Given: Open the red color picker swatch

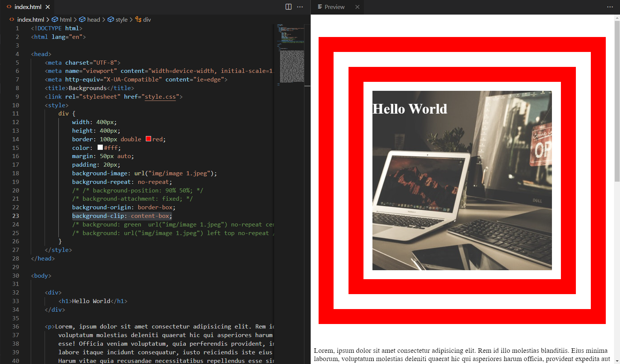Looking at the screenshot, I should point(148,139).
